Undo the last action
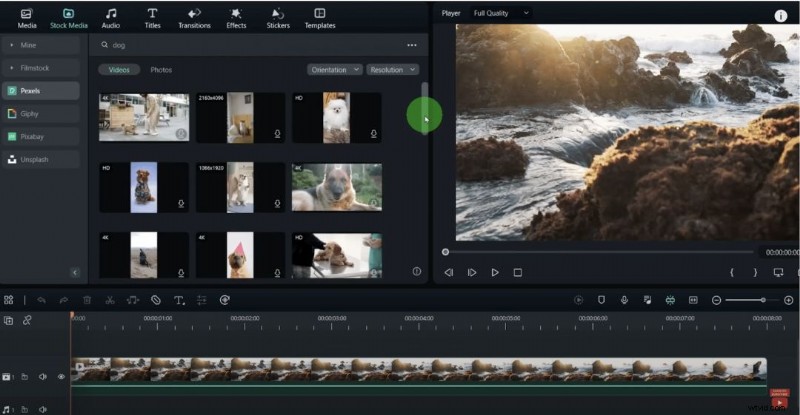This screenshot has height=415, width=800. 41,300
